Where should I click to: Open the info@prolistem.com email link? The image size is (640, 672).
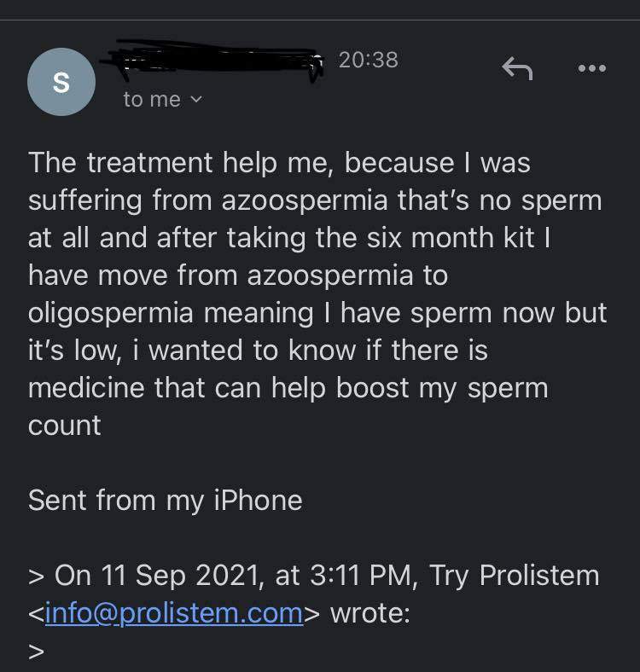[173, 613]
